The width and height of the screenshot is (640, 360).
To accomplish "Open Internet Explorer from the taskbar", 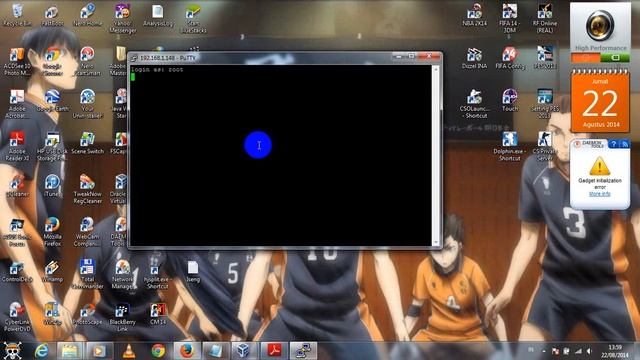I will pyautogui.click(x=41, y=351).
